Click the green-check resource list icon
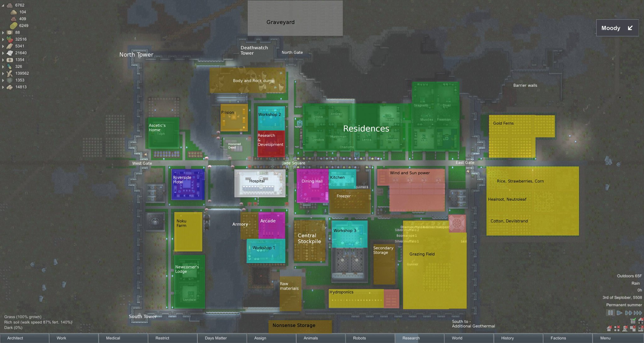Screen dimensions: 644x343 (x=633, y=321)
